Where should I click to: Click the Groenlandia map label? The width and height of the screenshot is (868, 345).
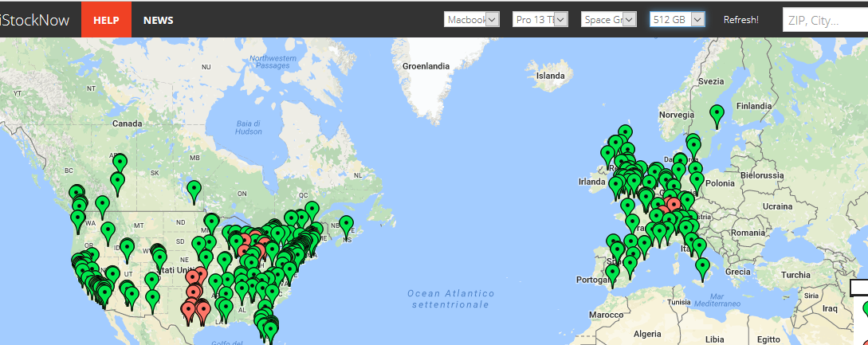(426, 66)
